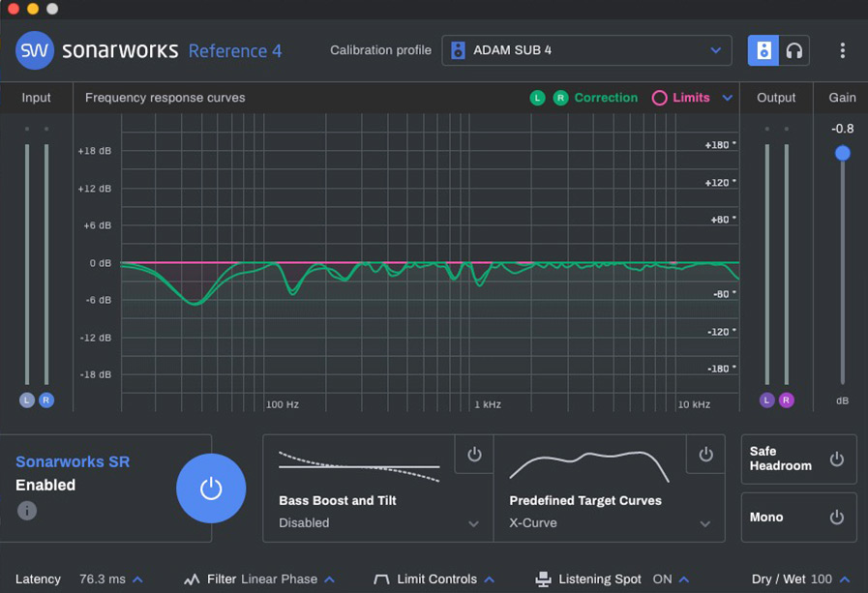Viewport: 868px width, 593px height.
Task: Click the macOS yellow minimize button
Action: coord(33,9)
